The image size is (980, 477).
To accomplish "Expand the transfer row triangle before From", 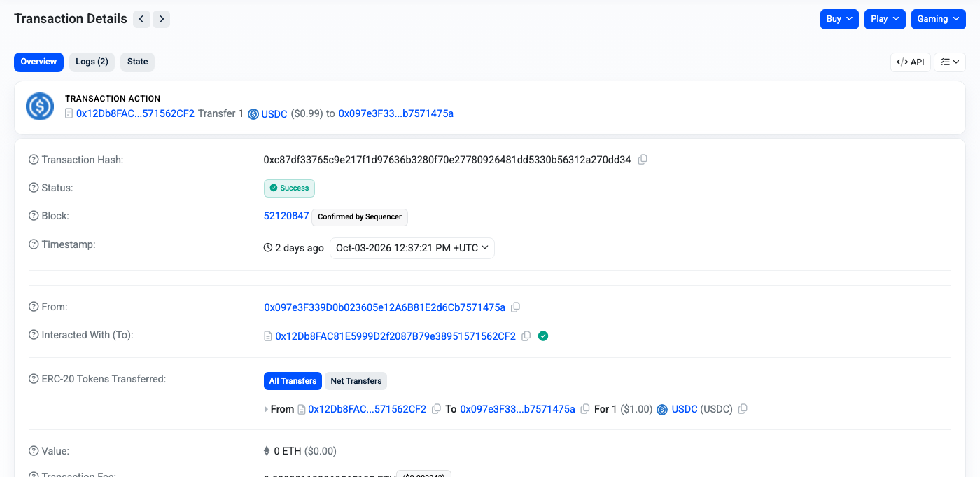I will [x=266, y=409].
